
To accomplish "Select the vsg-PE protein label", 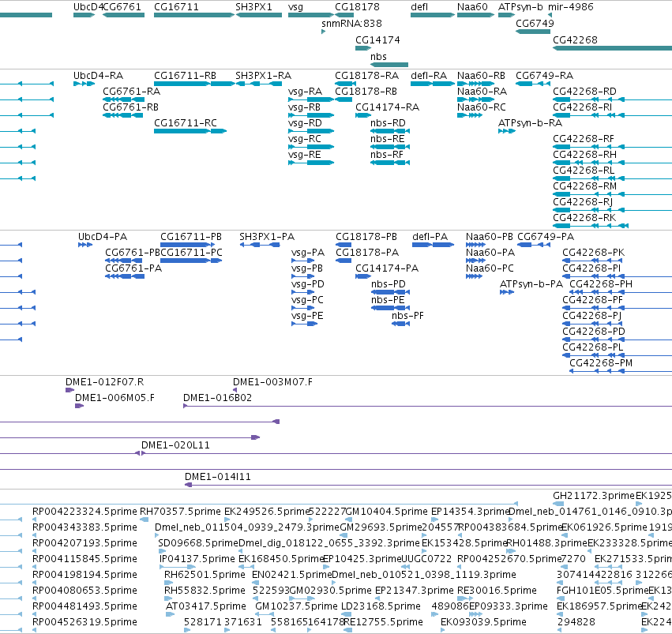I will [x=307, y=316].
